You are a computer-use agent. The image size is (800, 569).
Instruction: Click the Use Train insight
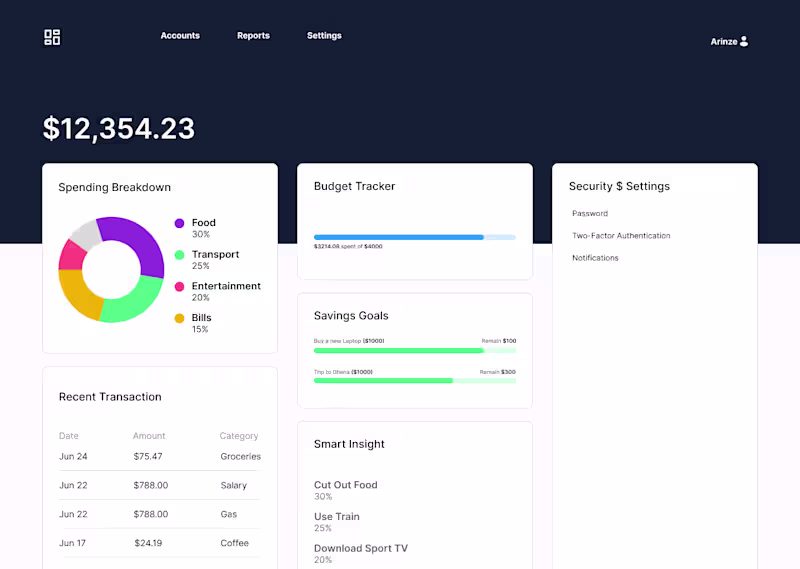(x=337, y=517)
